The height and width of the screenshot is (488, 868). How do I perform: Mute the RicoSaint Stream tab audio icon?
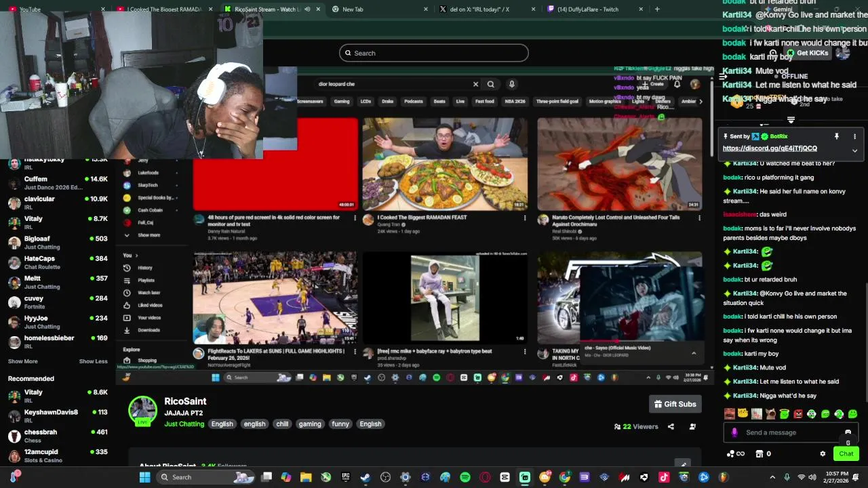(307, 9)
